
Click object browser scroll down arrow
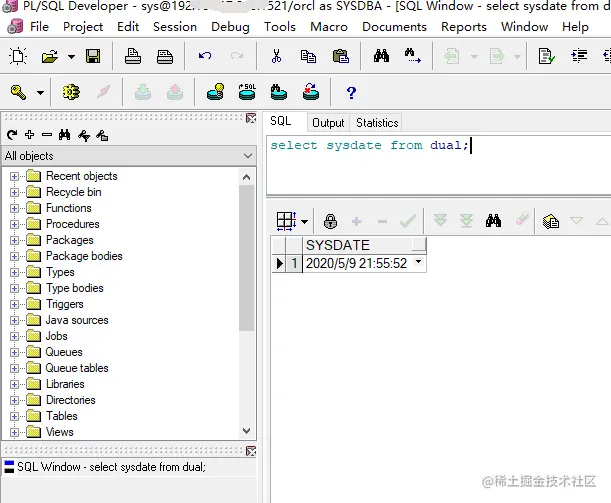pyautogui.click(x=246, y=431)
